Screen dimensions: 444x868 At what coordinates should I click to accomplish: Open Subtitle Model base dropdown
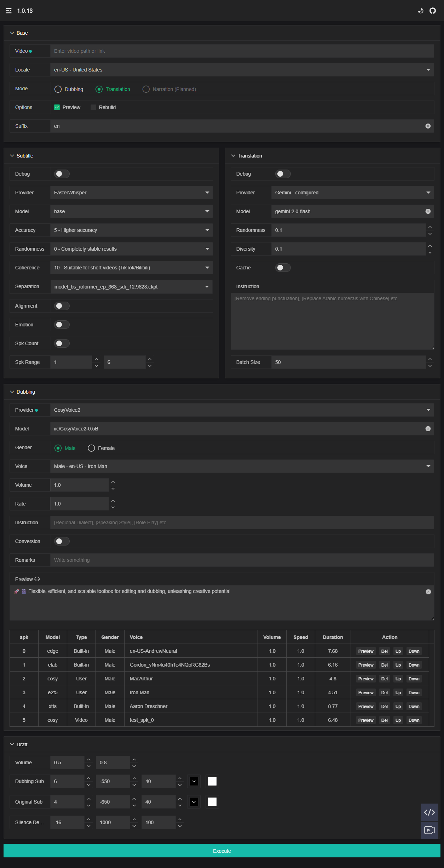[132, 211]
